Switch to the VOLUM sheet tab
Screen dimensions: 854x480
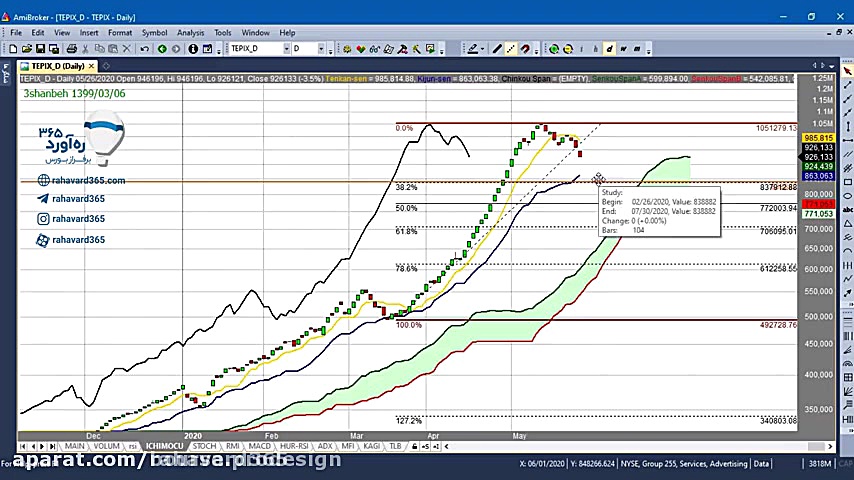click(106, 446)
